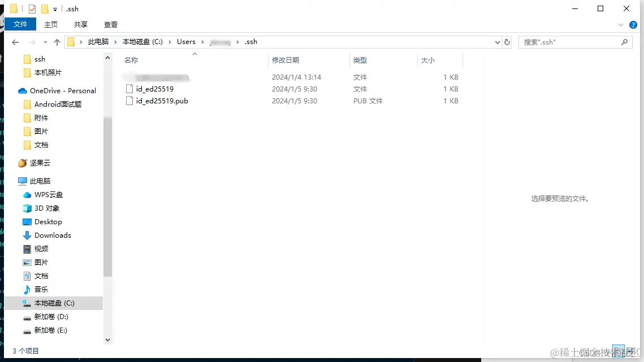Open recent locations dropdown arrow
Image resolution: width=644 pixels, height=362 pixels.
(x=45, y=42)
